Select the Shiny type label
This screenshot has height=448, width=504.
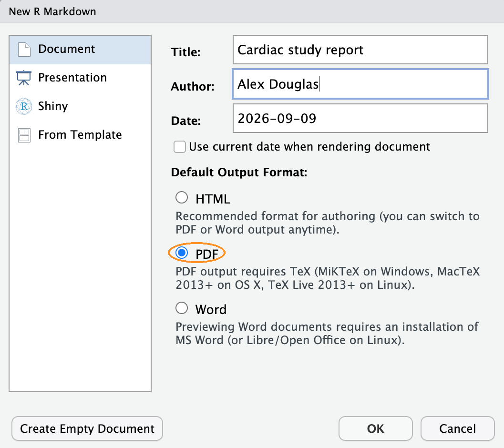click(53, 106)
